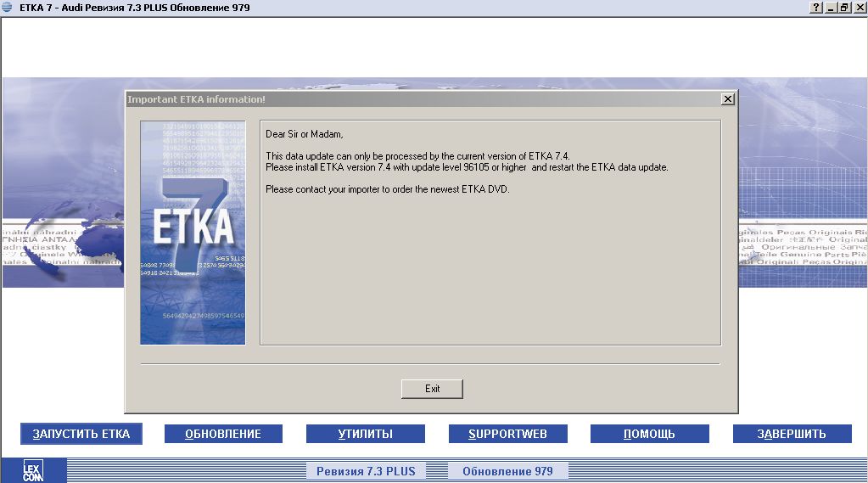Click the Обновление 979 status label
Image resolution: width=868 pixels, height=483 pixels.
coord(507,471)
